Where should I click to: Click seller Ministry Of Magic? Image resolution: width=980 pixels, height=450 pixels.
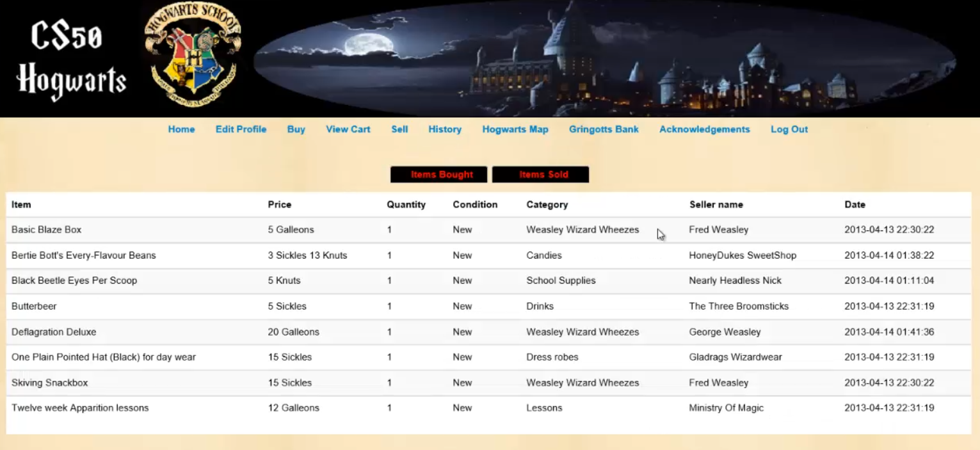tap(726, 408)
